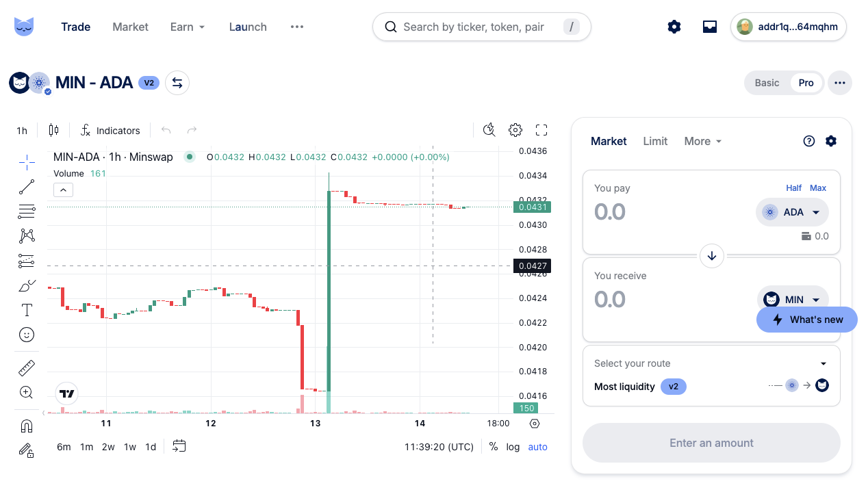This screenshot has height=492, width=868.
Task: Select the crosshair cursor tool
Action: [27, 162]
